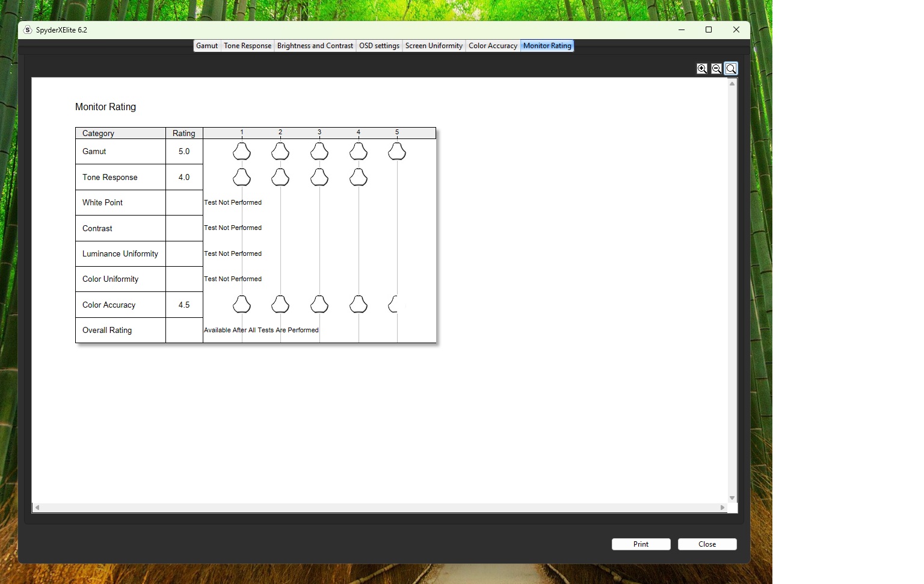Screen dimensions: 924x584
Task: Select the zoom-to-fit magnifier icon
Action: point(731,69)
